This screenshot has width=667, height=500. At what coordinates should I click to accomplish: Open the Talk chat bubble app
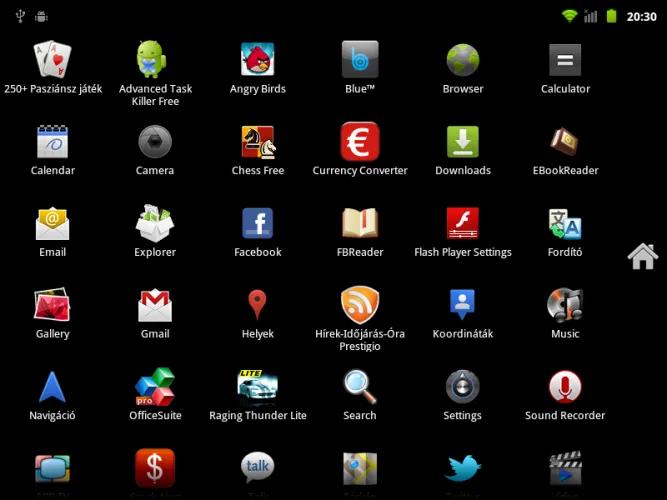click(257, 468)
